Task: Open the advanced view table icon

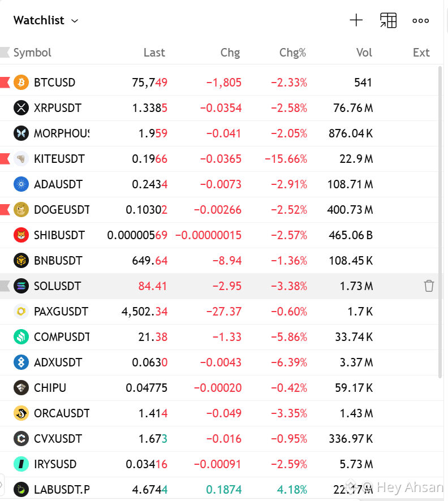Action: tap(388, 20)
